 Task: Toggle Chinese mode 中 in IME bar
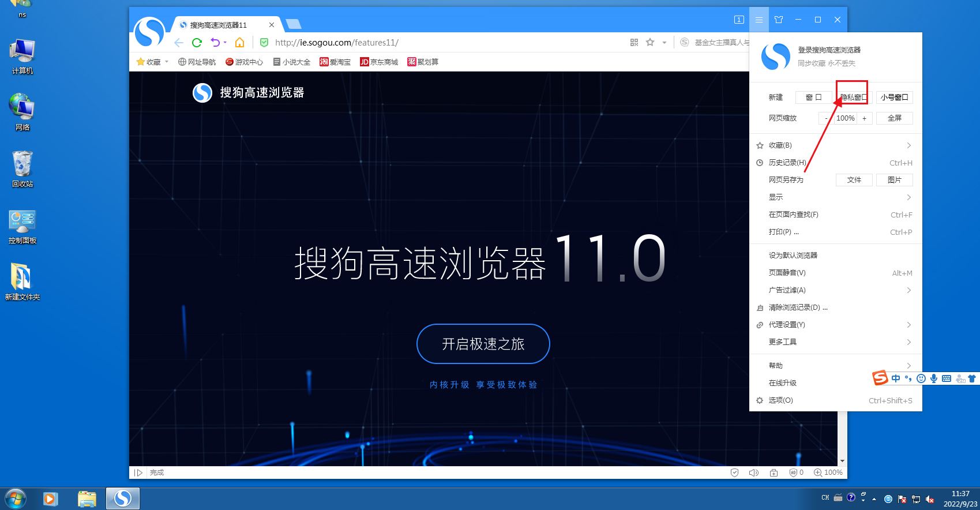pyautogui.click(x=896, y=378)
